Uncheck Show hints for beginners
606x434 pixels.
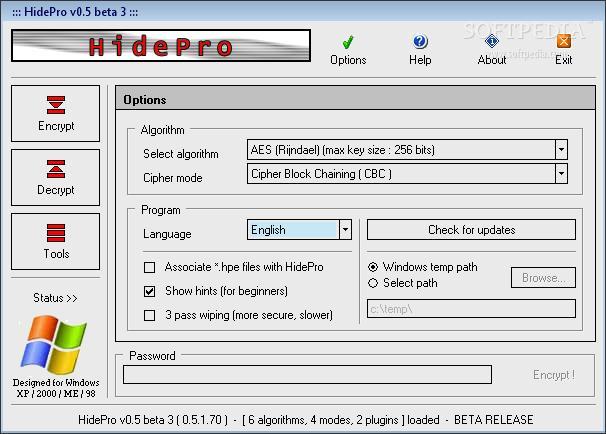150,291
